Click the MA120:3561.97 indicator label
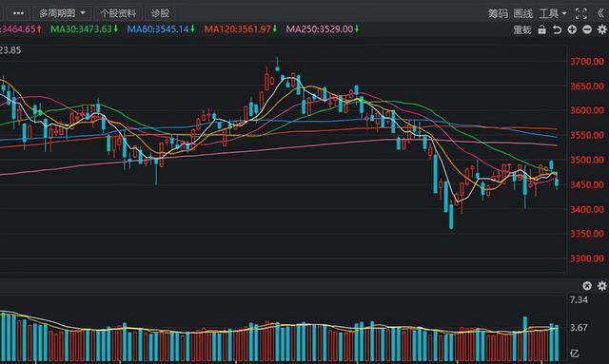Image resolution: width=609 pixels, height=364 pixels. pos(241,29)
